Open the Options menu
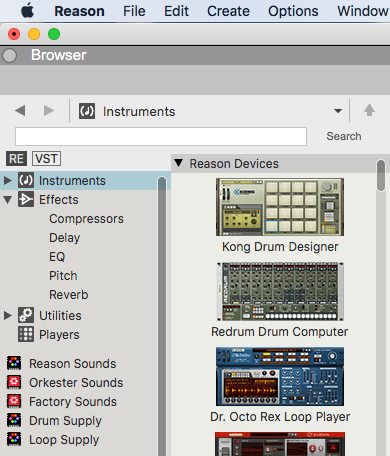The image size is (390, 456). pos(293,11)
